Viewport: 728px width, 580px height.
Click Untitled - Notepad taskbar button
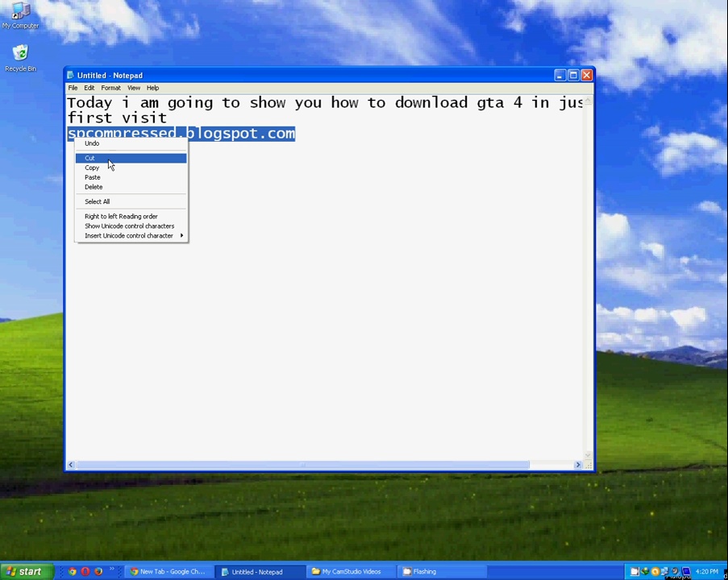click(x=260, y=572)
